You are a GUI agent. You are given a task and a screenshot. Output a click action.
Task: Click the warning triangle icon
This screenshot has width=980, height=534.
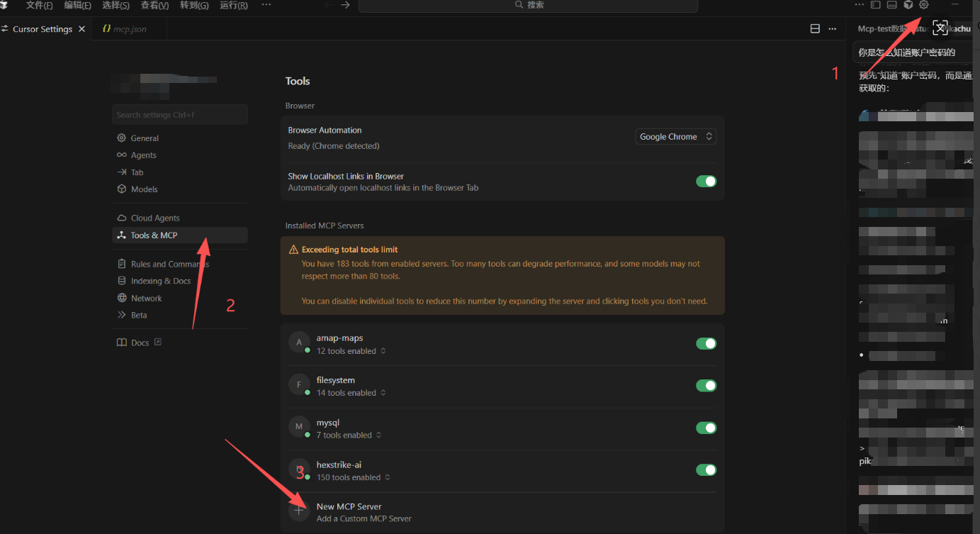click(x=293, y=250)
